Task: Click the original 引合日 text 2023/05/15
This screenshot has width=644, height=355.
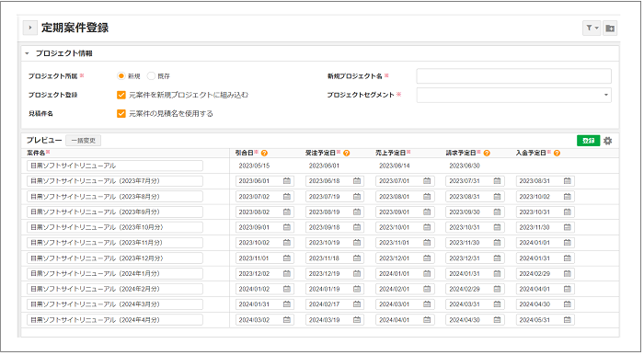Action: point(254,166)
